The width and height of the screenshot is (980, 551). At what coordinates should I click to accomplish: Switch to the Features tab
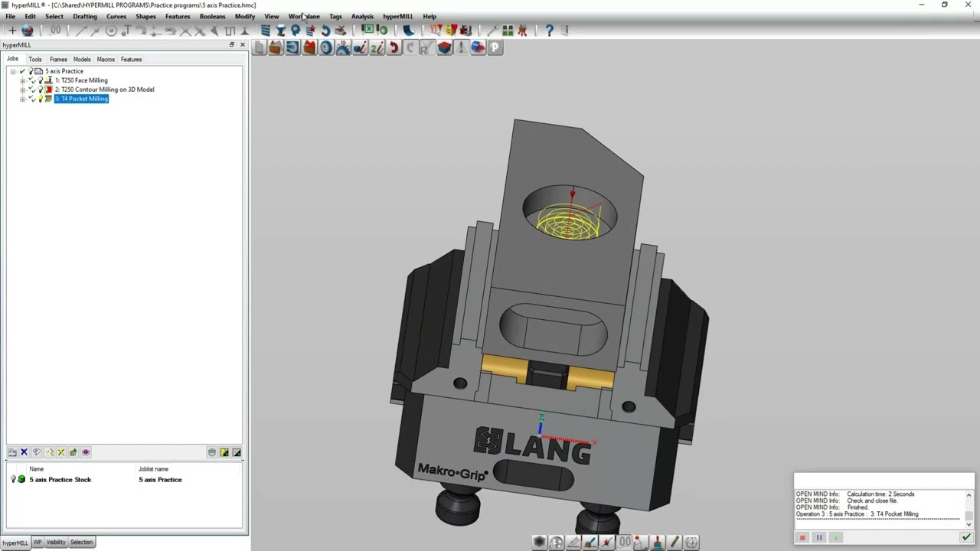coord(131,59)
